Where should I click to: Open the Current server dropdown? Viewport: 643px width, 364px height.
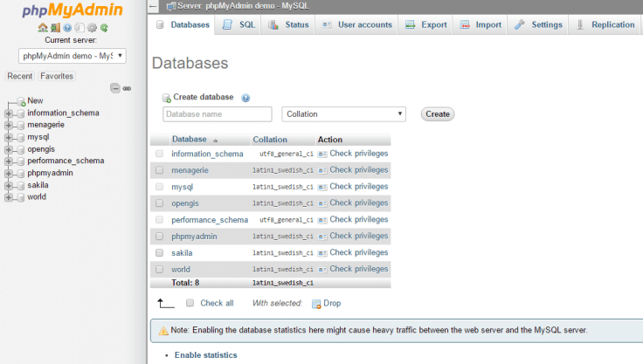tap(73, 56)
